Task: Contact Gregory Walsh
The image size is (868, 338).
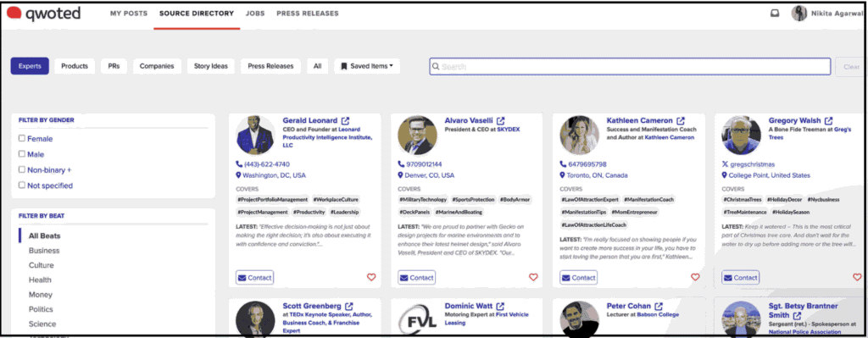Action: click(x=741, y=278)
